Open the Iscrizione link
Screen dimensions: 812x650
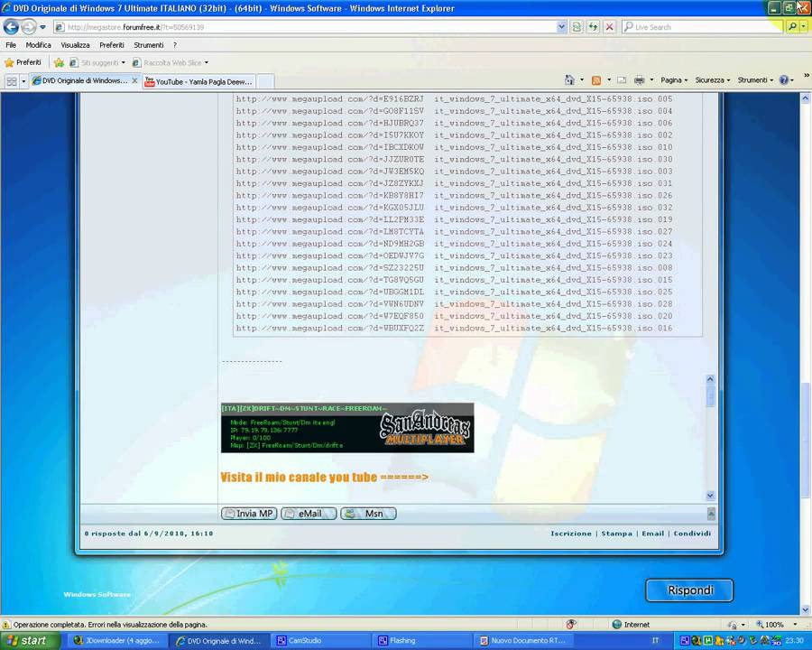point(571,534)
